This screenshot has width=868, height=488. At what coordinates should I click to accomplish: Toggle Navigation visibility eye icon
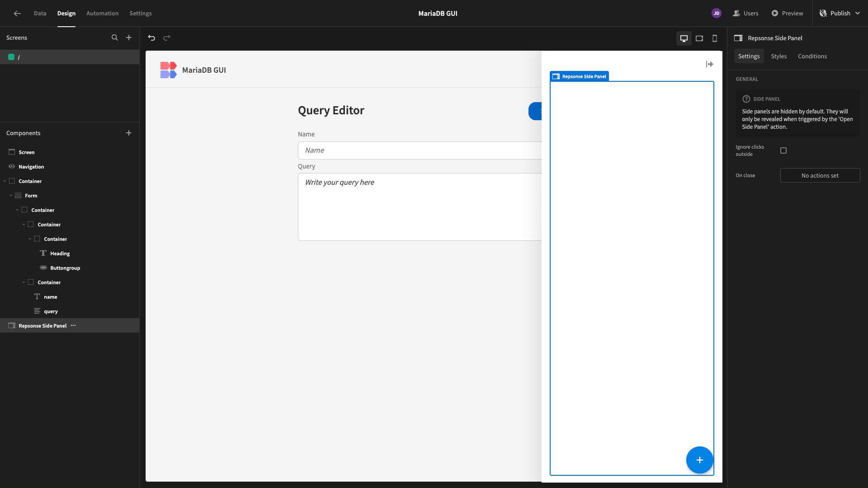tap(12, 167)
